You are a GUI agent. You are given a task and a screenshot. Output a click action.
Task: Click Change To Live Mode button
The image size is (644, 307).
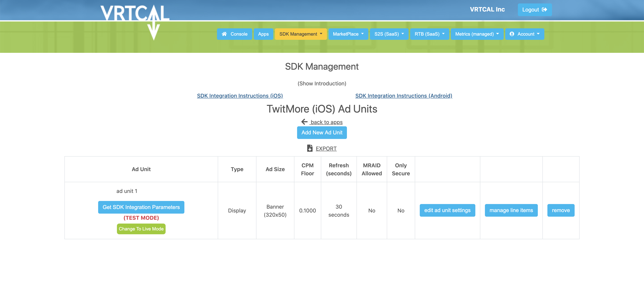click(141, 229)
